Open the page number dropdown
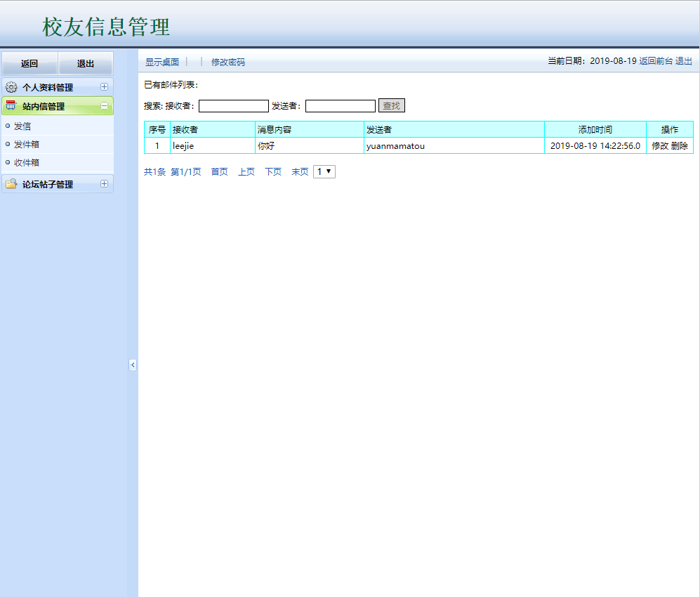700x597 pixels. pos(324,171)
